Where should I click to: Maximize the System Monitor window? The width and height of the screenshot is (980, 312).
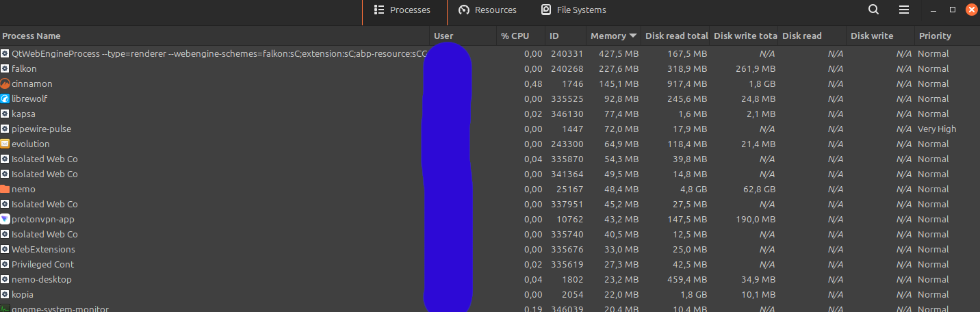point(952,10)
